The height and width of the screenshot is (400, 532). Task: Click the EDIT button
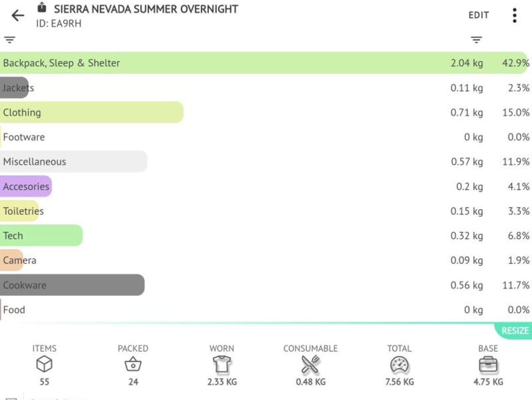(x=478, y=15)
